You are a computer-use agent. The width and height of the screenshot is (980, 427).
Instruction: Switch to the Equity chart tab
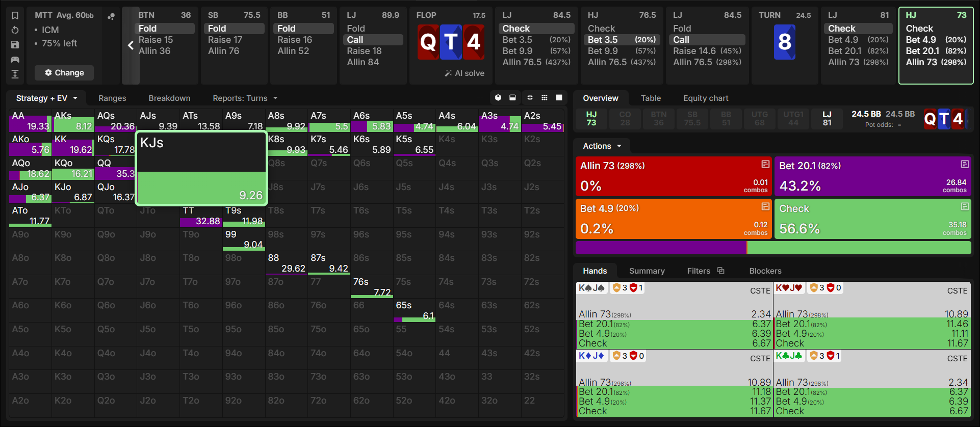click(x=706, y=98)
